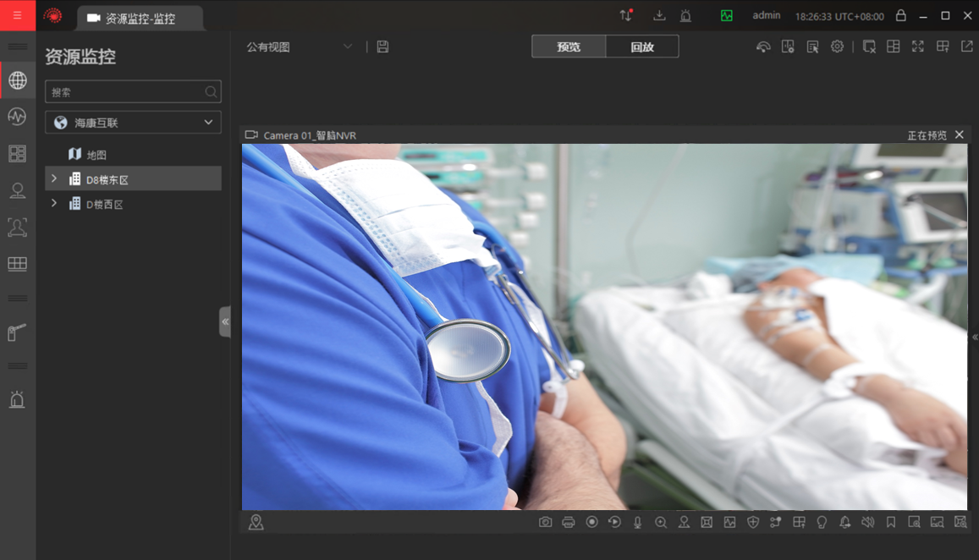Click the alarm lamp icon in left sidebar
Screen dimensions: 979x560
[17, 399]
